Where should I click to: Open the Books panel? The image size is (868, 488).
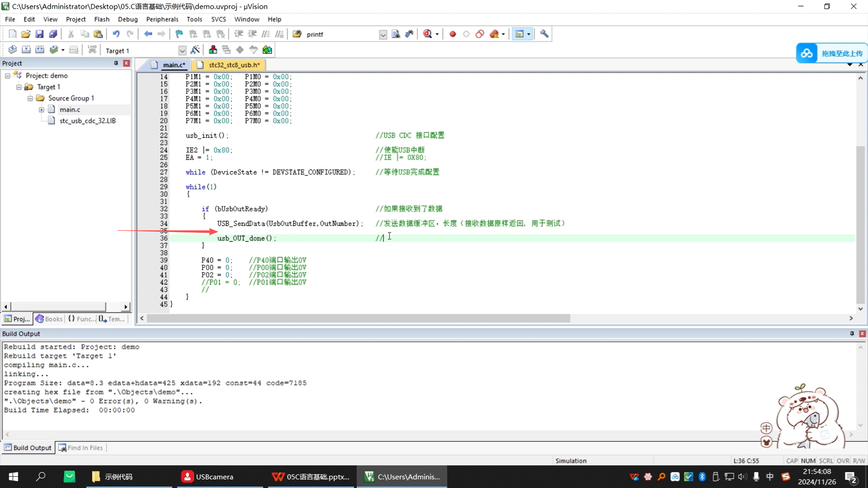[49, 319]
